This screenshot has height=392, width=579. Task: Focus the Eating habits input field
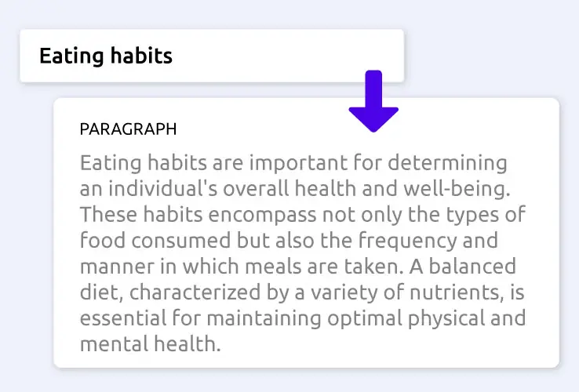[212, 56]
